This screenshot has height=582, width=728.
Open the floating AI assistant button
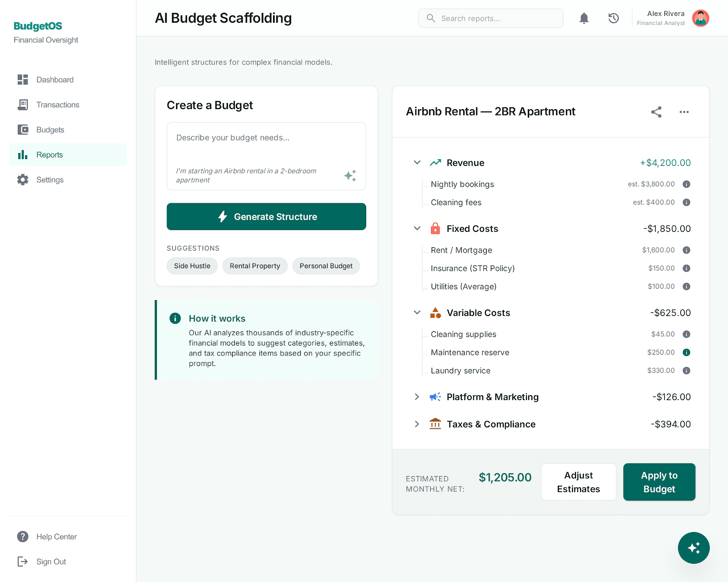tap(693, 548)
